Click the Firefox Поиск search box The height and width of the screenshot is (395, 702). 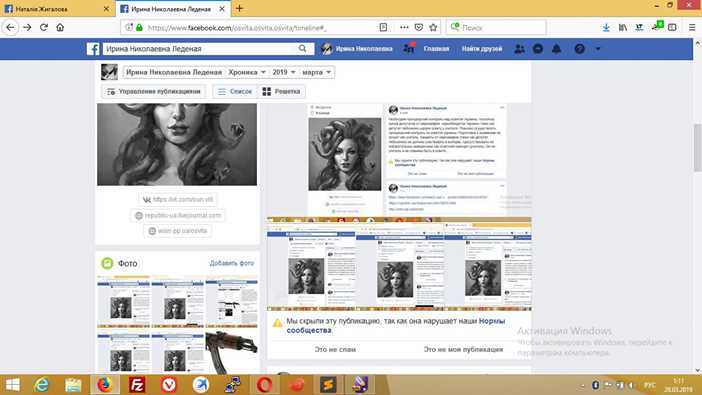496,27
